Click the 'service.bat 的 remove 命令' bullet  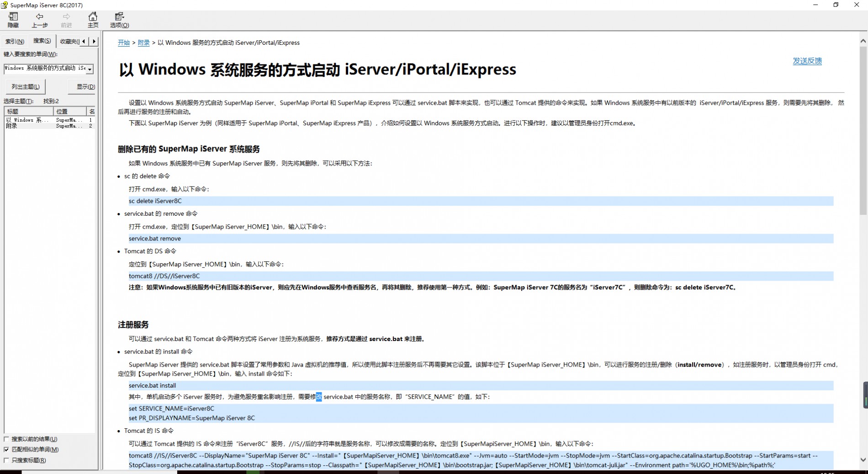point(161,213)
